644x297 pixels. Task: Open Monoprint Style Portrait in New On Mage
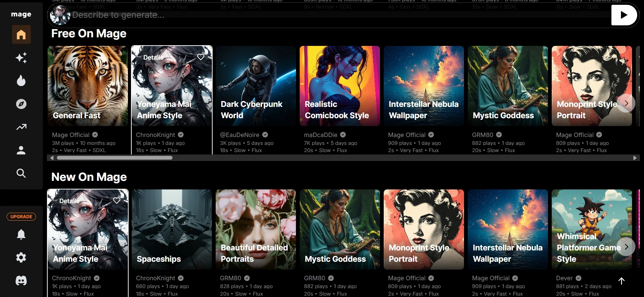tap(424, 230)
